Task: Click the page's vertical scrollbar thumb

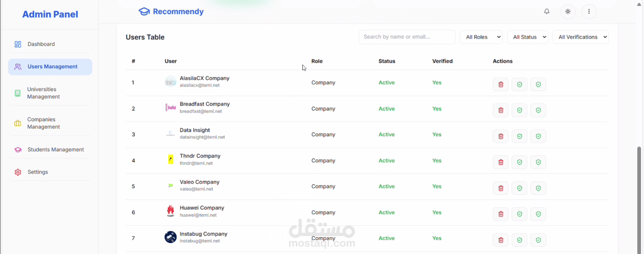Action: 639,200
